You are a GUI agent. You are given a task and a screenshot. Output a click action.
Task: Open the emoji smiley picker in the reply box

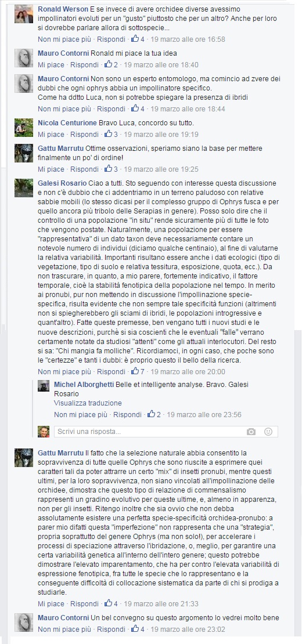tap(268, 432)
